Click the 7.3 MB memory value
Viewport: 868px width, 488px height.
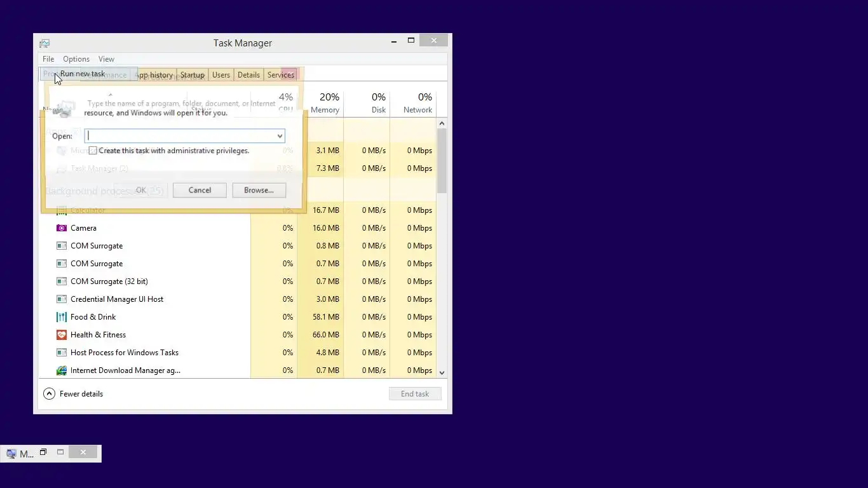328,168
